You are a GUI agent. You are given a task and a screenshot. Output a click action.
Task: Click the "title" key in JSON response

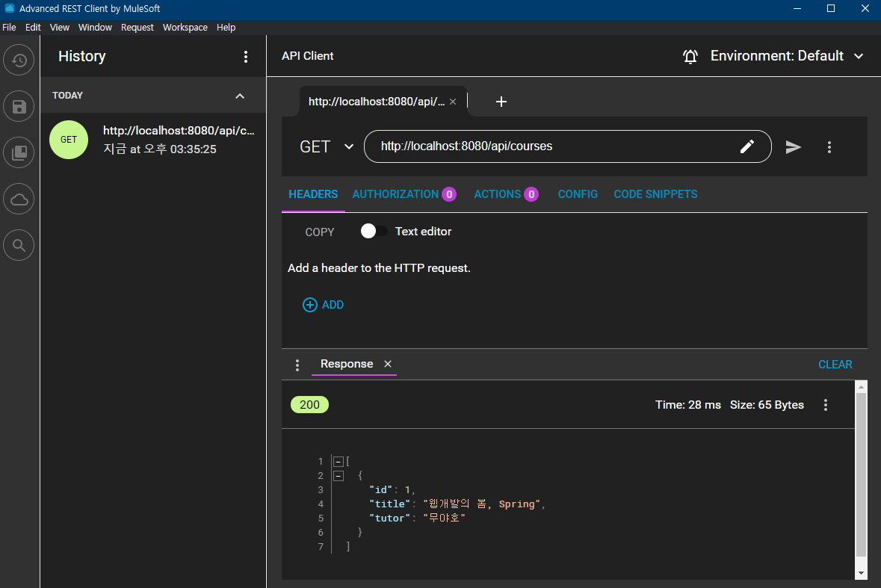pos(390,504)
